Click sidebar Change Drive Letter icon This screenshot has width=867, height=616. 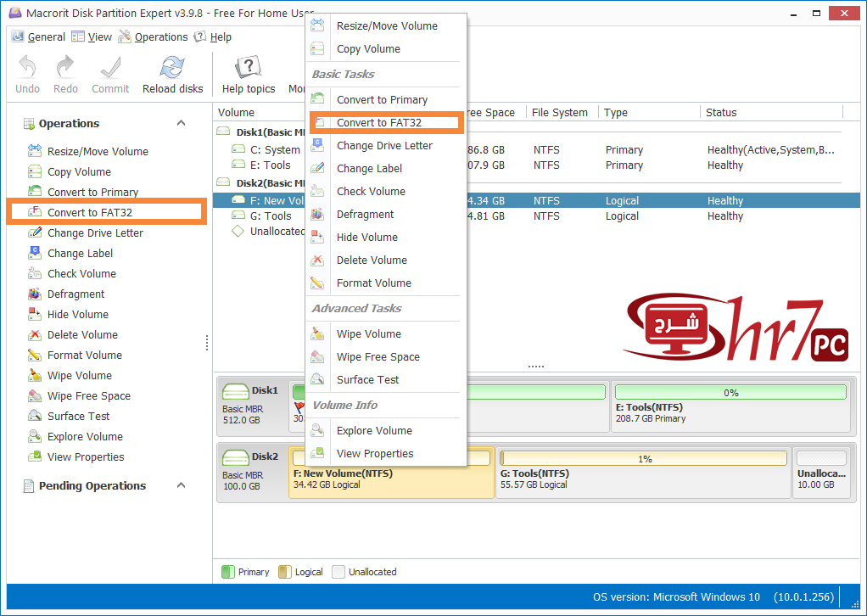pyautogui.click(x=34, y=232)
